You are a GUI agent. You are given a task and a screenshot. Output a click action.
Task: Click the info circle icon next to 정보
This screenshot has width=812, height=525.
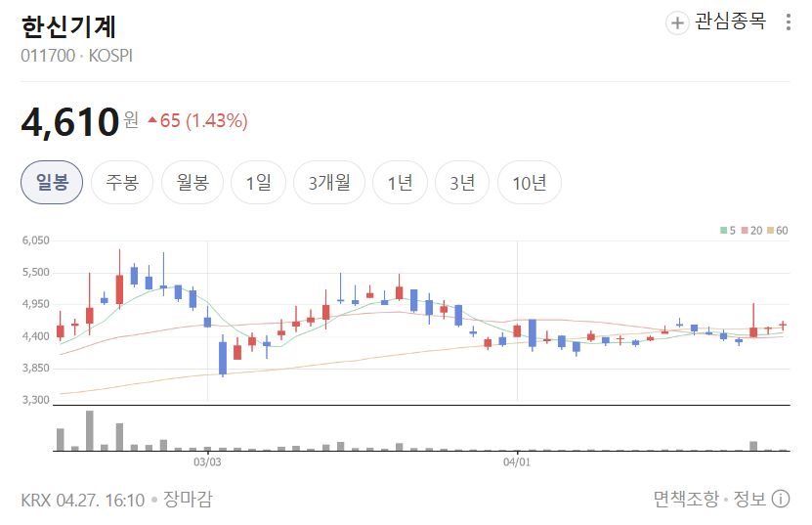pos(781,499)
